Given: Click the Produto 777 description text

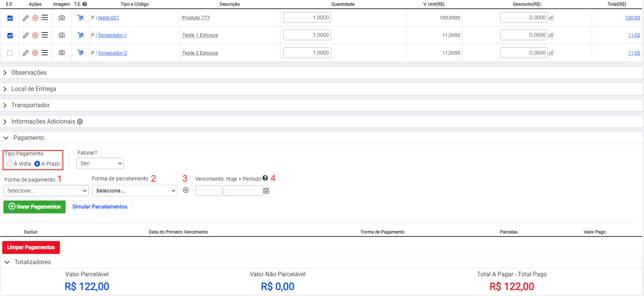Looking at the screenshot, I should point(196,18).
